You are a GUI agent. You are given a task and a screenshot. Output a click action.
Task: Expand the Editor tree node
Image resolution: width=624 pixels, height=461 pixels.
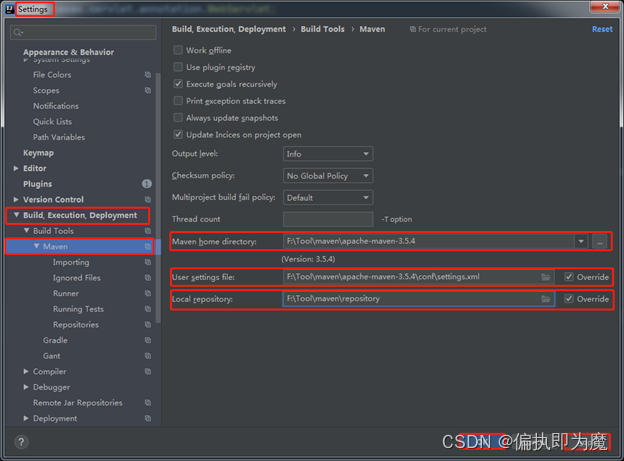[x=16, y=168]
